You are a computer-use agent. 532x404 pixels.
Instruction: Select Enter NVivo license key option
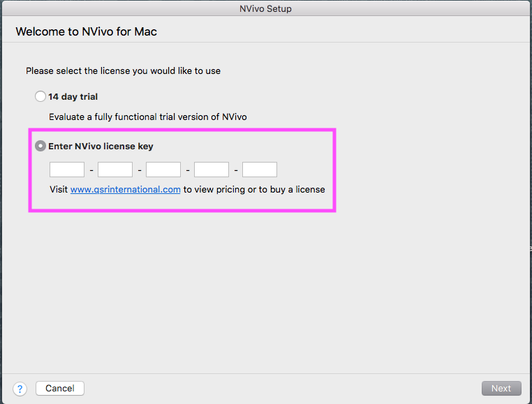pos(40,147)
